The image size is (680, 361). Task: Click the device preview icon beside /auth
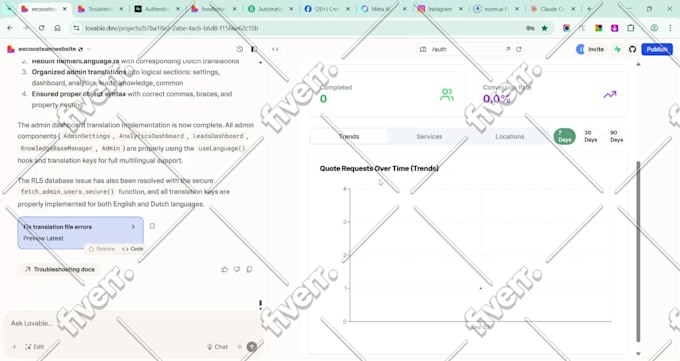point(423,49)
